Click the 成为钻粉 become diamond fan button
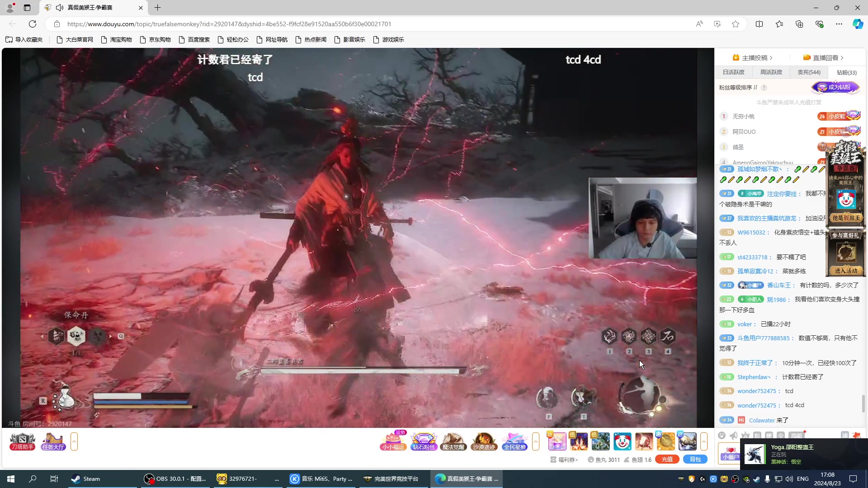 835,87
